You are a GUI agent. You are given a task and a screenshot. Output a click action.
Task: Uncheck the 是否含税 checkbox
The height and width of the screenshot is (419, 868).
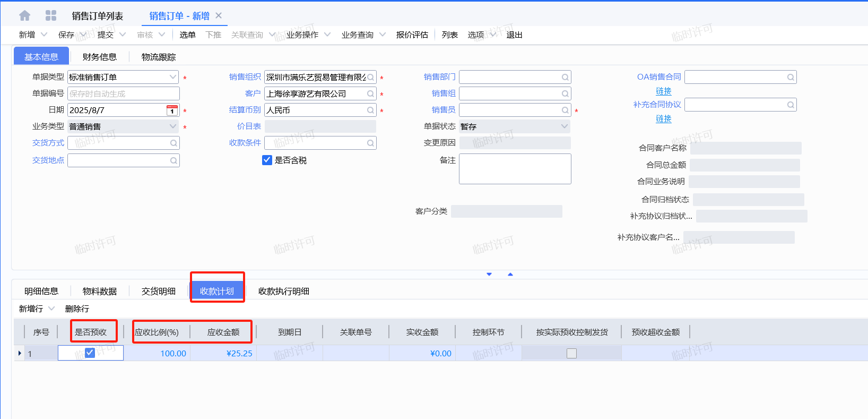point(267,160)
